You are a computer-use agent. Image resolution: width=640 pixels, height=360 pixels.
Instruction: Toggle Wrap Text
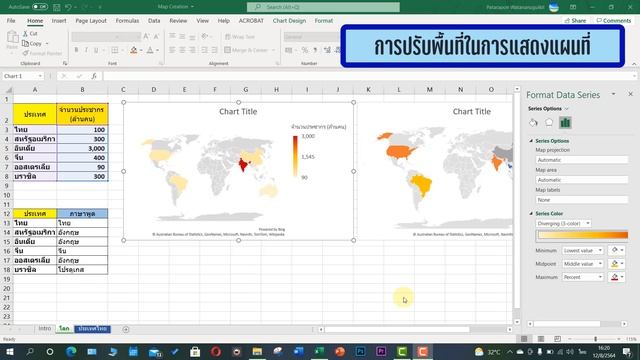(x=240, y=37)
